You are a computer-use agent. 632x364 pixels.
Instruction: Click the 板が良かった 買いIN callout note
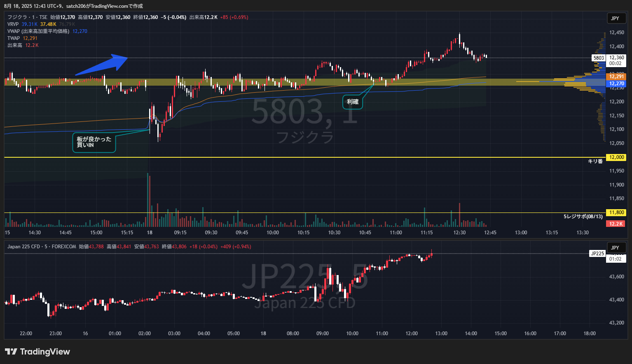[x=94, y=142]
